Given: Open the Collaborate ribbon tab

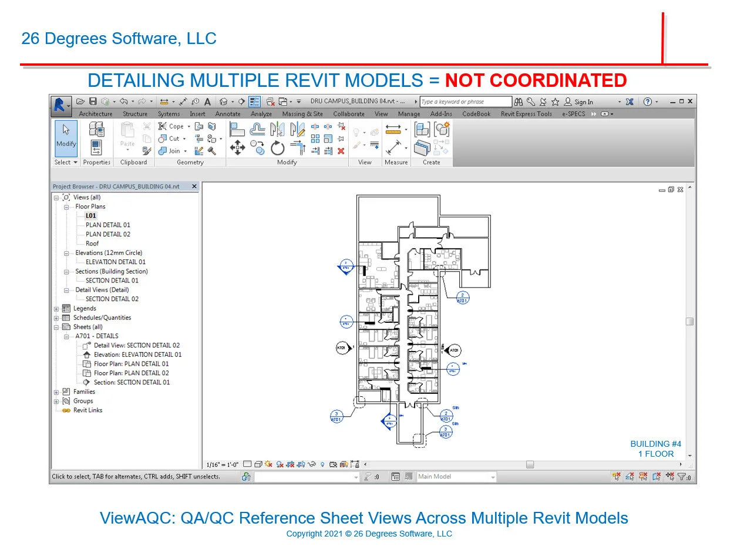Looking at the screenshot, I should point(349,114).
